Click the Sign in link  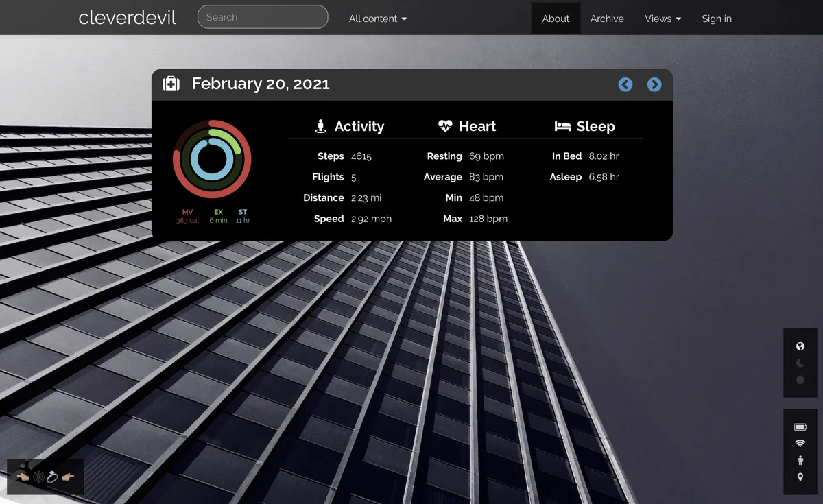point(717,19)
